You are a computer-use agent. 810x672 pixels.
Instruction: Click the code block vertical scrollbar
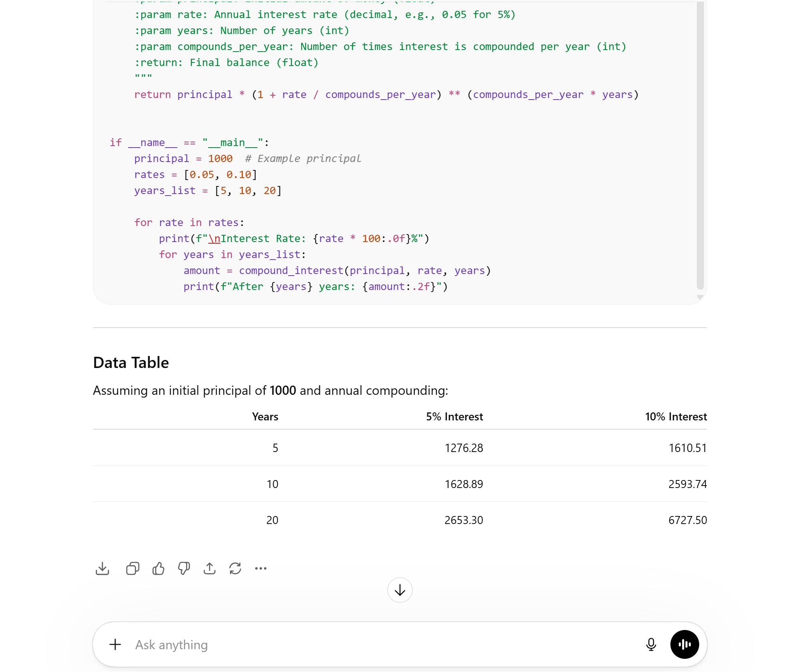(700, 144)
